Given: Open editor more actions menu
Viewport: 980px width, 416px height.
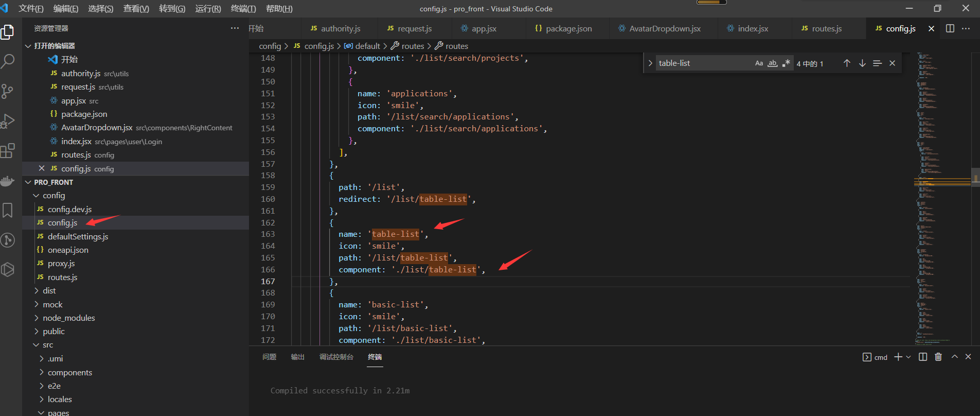Looking at the screenshot, I should [966, 28].
